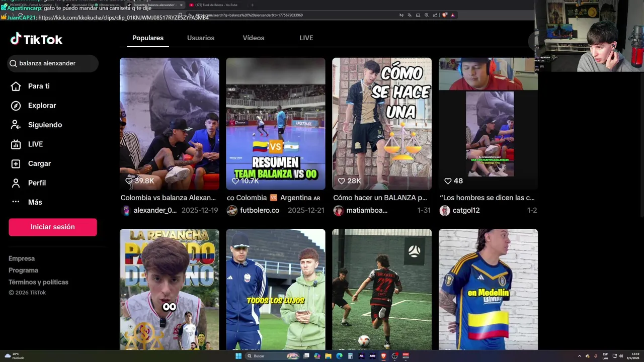Click catgol12 avatar icon
Viewport: 644px width, 362px height.
(444, 211)
